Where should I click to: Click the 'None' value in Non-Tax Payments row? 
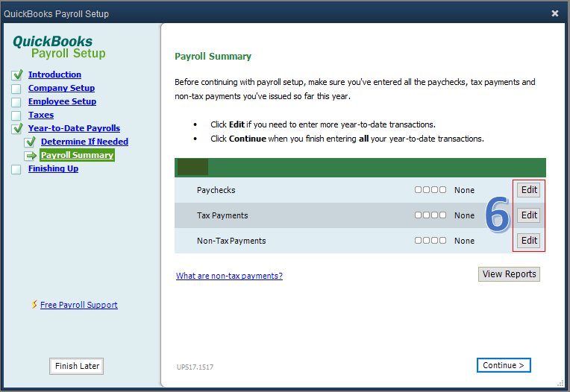pyautogui.click(x=464, y=241)
